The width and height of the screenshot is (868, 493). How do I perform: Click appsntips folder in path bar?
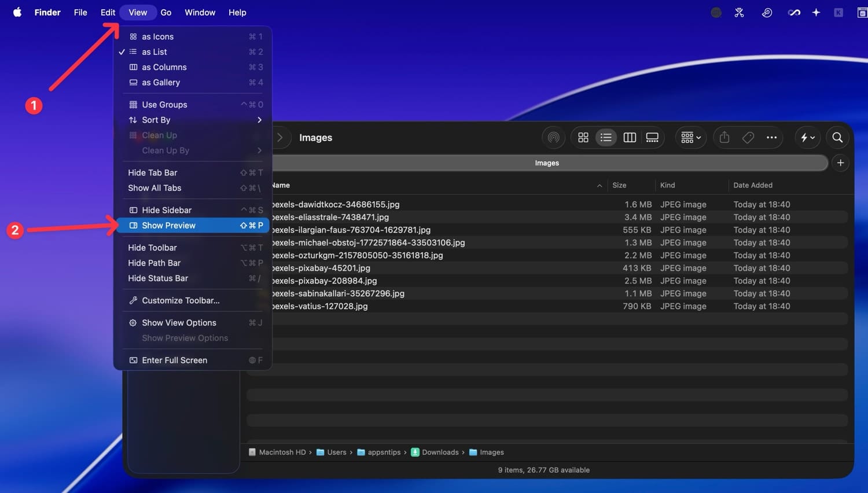(379, 452)
